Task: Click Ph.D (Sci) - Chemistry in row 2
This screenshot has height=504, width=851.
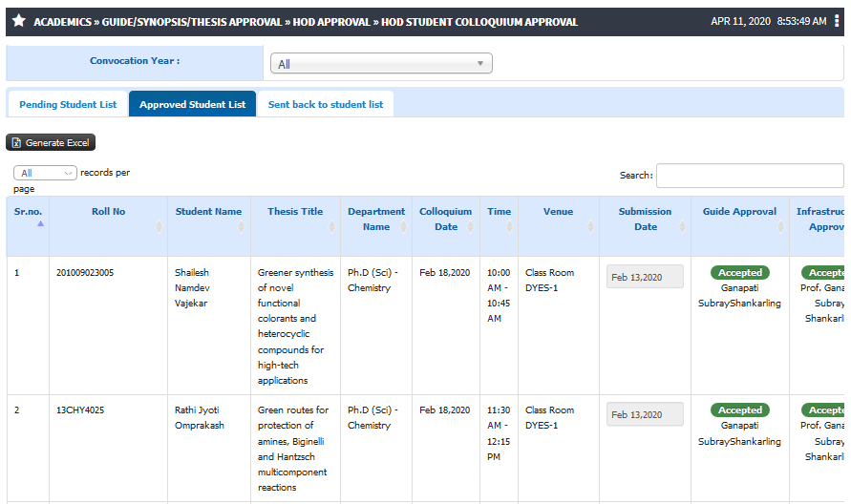Action: (372, 418)
